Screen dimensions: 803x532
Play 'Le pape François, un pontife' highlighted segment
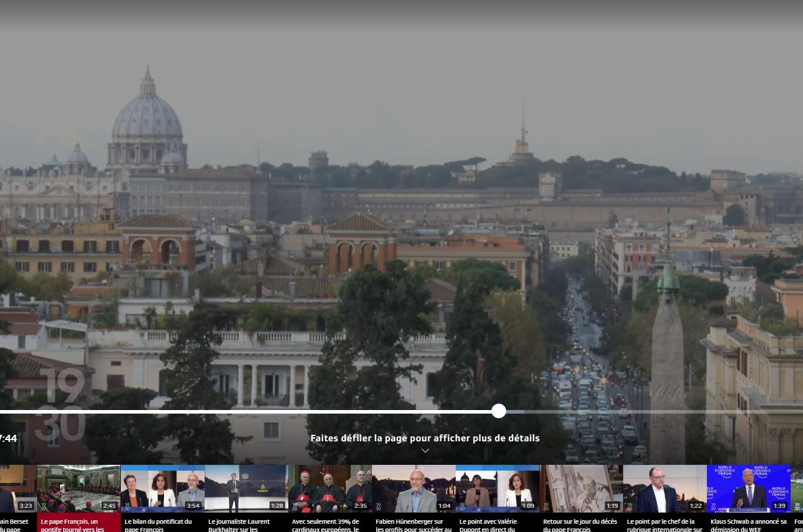tap(78, 488)
